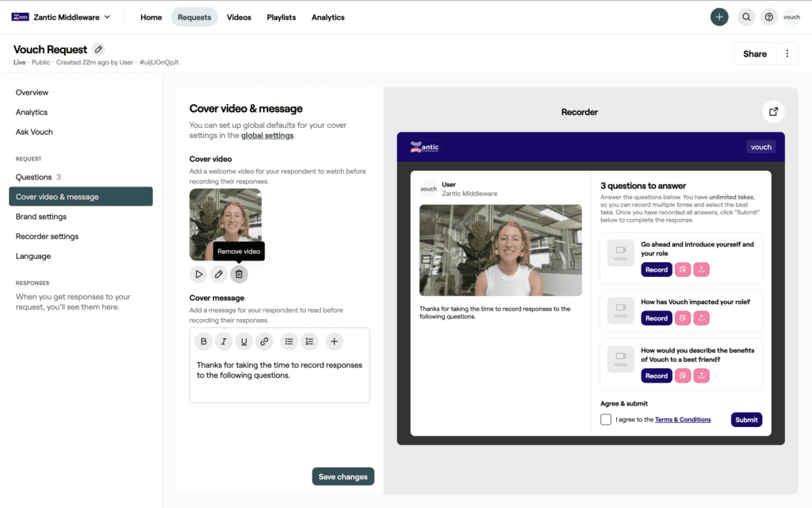Viewport: 812px width, 508px height.
Task: Click into the cover message text area
Action: (280, 380)
